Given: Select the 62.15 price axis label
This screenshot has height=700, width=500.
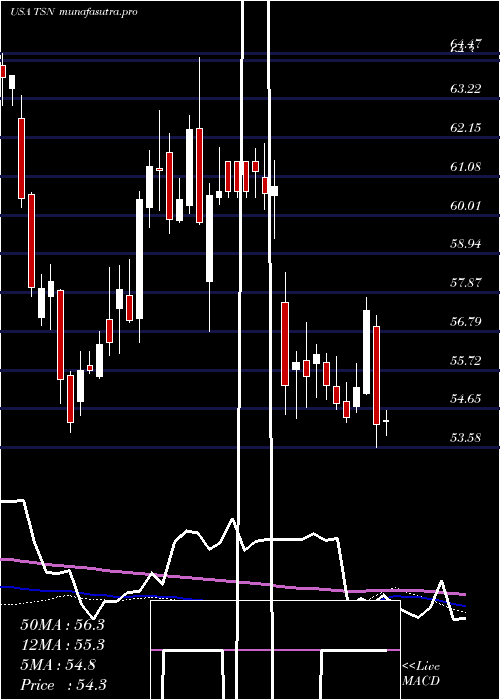Looking at the screenshot, I should (466, 128).
